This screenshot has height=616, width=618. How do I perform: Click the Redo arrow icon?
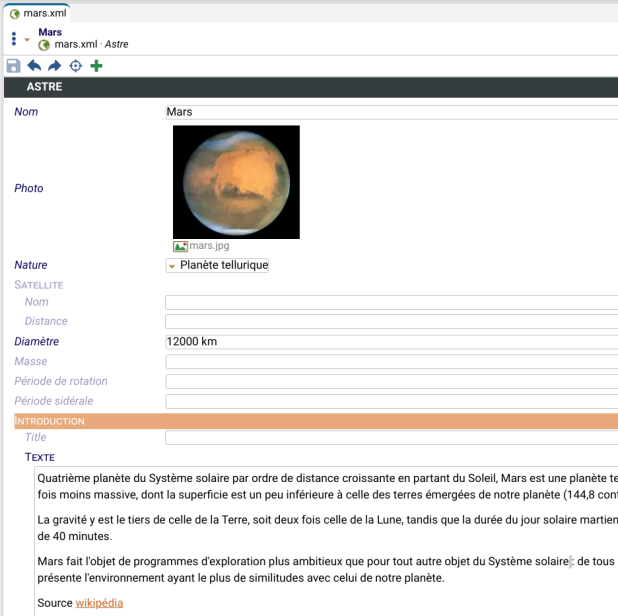coord(54,66)
